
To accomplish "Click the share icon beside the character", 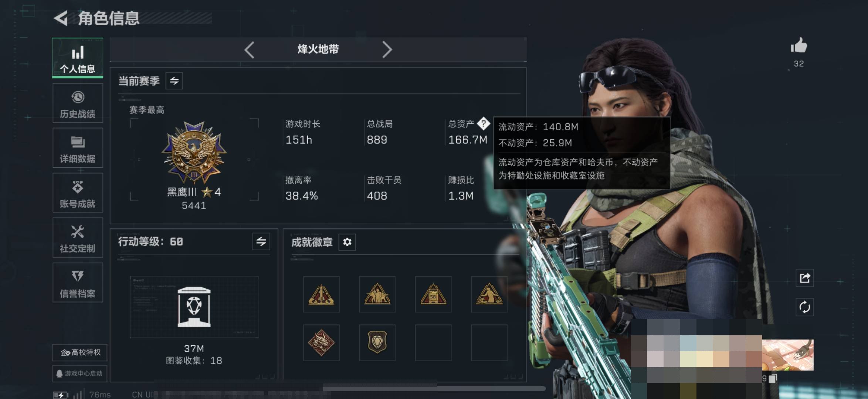I will click(805, 278).
